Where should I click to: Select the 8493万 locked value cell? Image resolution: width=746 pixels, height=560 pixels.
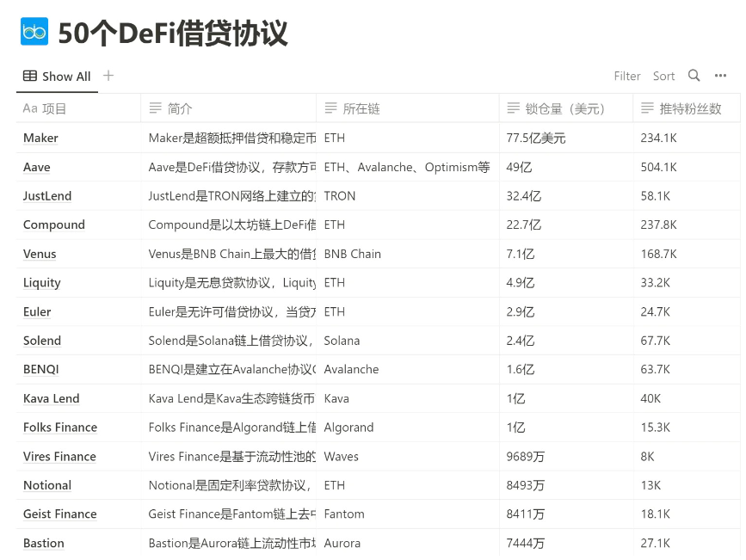coord(566,485)
